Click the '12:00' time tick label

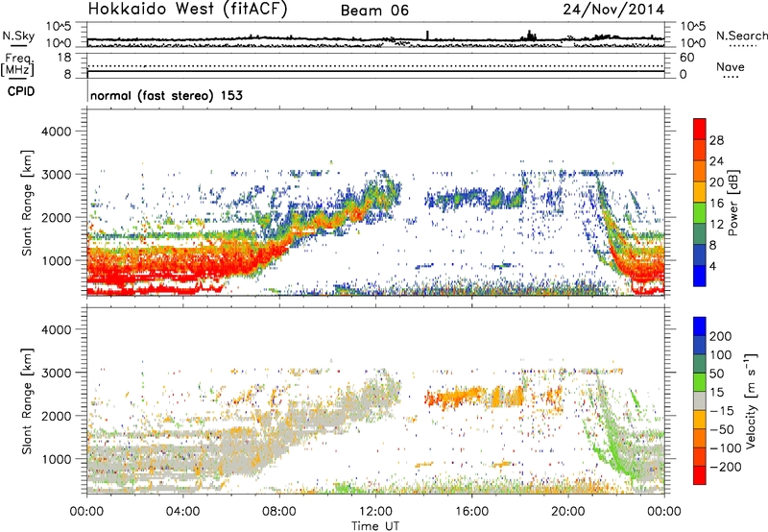coord(375,512)
